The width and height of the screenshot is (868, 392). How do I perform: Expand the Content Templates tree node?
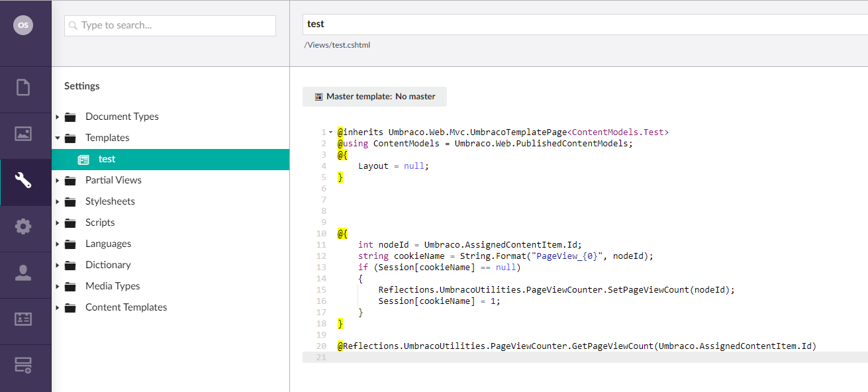click(x=58, y=308)
